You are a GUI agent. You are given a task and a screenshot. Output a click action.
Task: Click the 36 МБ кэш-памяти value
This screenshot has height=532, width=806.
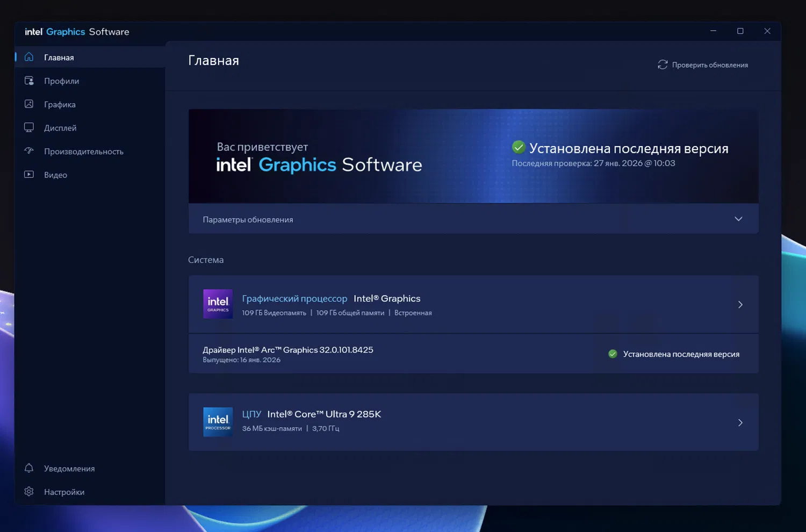tap(272, 428)
